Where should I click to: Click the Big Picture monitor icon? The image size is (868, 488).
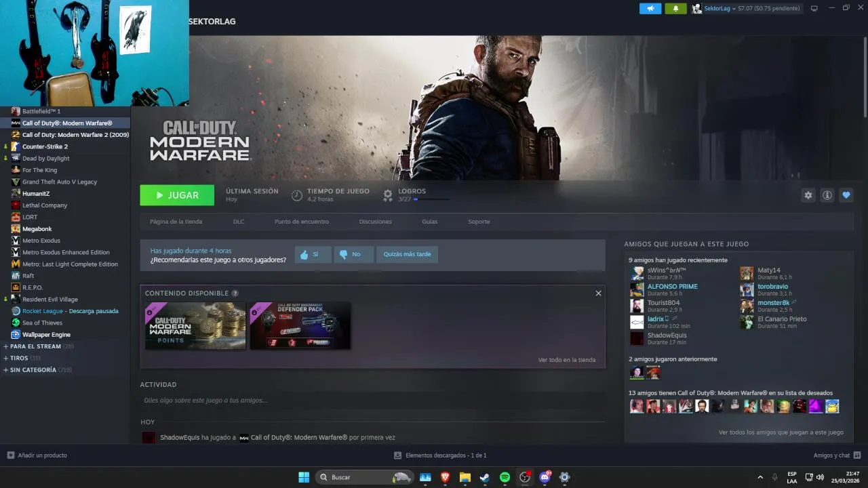pos(814,8)
